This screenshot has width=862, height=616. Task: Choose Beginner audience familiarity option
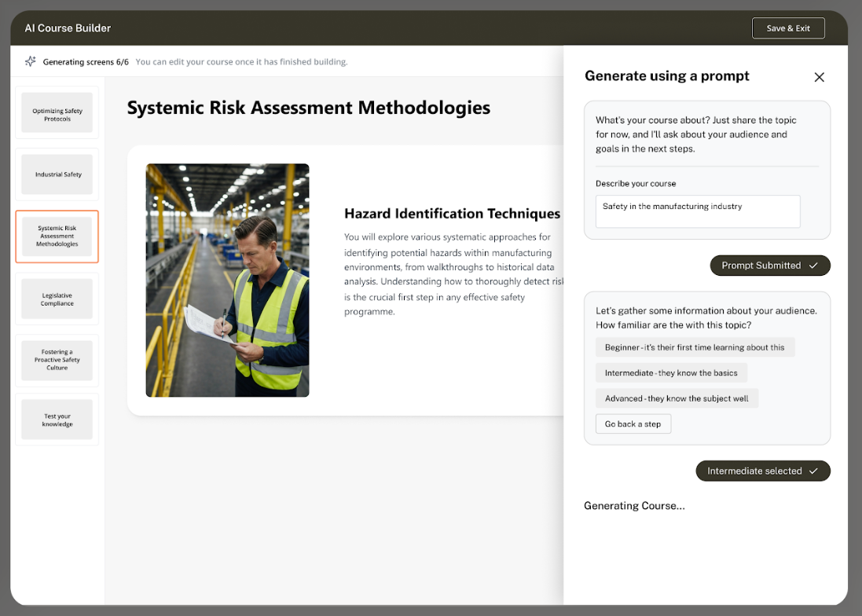(x=695, y=347)
